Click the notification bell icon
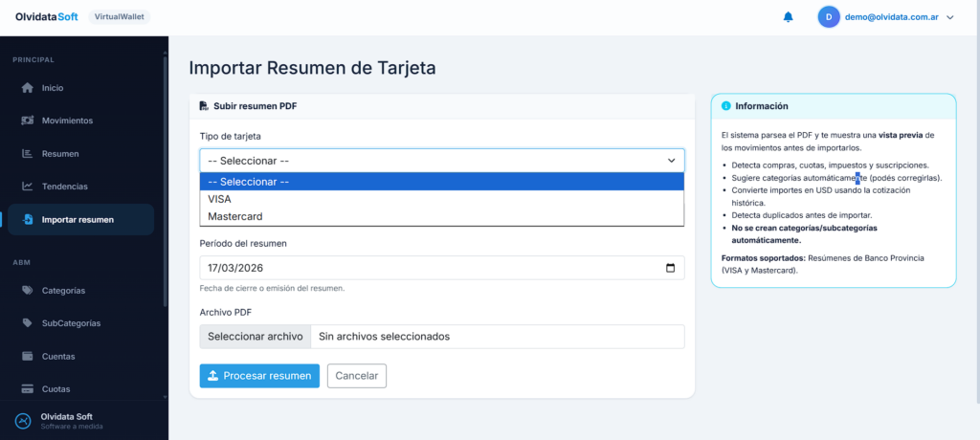Image resolution: width=980 pixels, height=440 pixels. coord(789,16)
